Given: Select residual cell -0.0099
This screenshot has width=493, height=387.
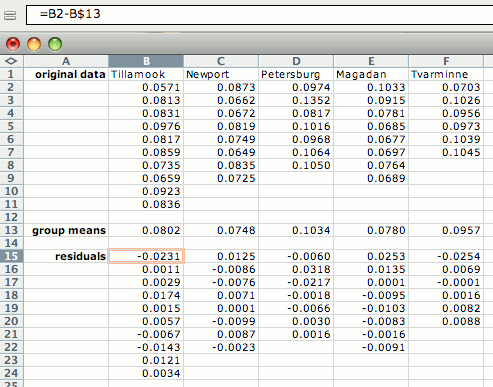Looking at the screenshot, I should 221,321.
